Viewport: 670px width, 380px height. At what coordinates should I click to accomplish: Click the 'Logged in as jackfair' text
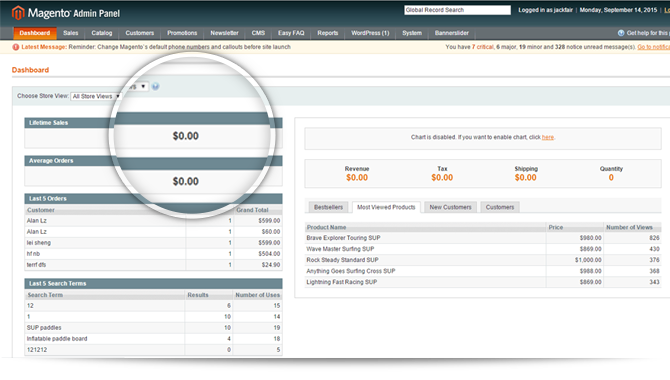click(545, 10)
